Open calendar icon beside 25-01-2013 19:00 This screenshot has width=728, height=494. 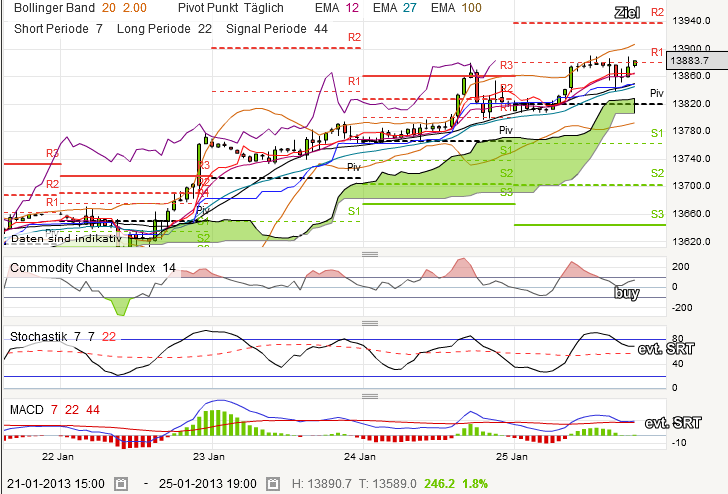point(273,484)
